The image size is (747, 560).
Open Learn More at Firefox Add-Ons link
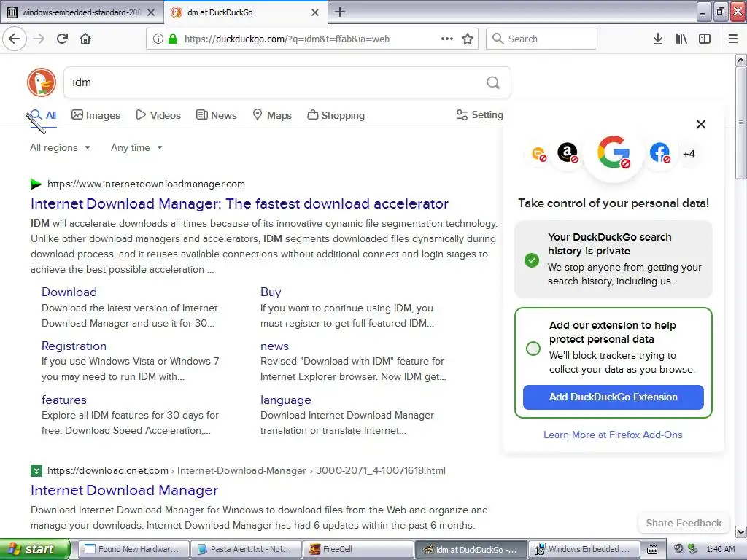coord(613,435)
